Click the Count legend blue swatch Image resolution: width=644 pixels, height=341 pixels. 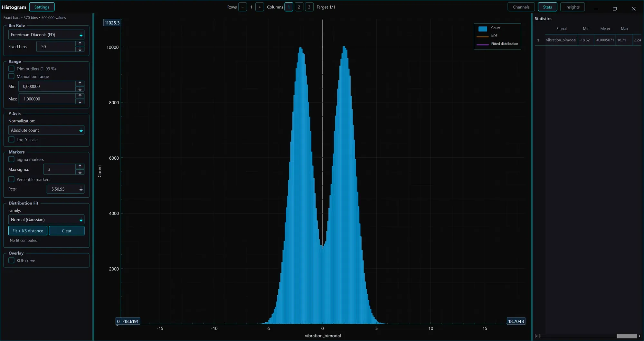click(483, 29)
